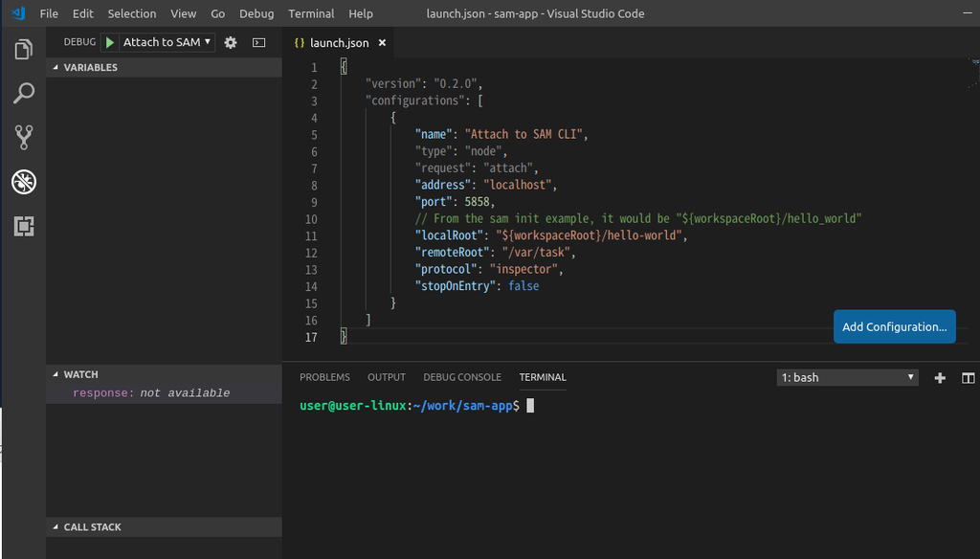Viewport: 980px width, 559px height.
Task: Open the Edit menu
Action: point(82,13)
